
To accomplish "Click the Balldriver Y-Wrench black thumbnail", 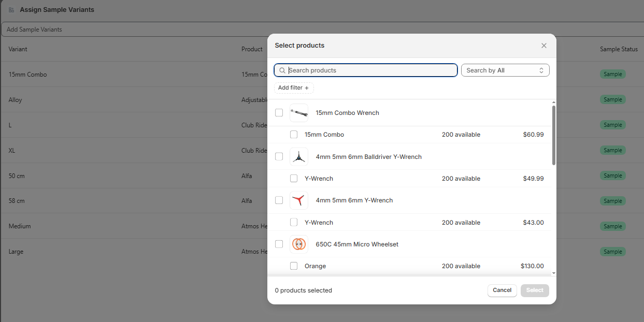I will coord(299,157).
